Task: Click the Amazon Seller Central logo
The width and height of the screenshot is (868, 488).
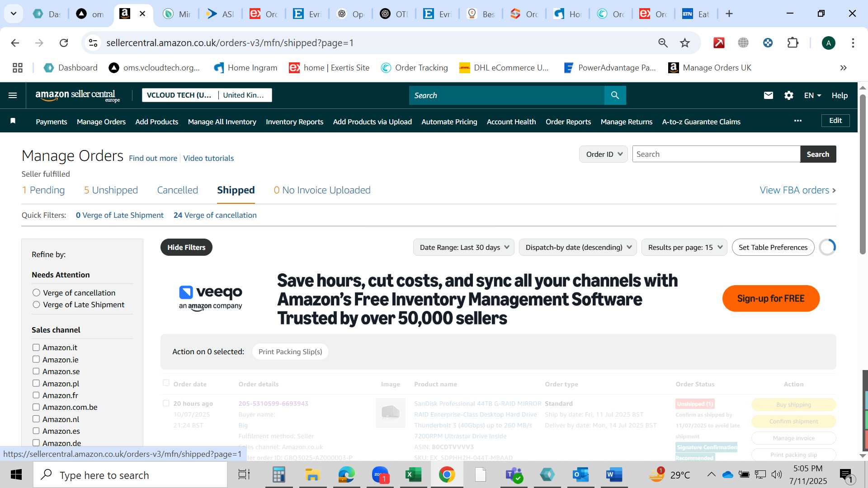Action: tap(77, 96)
